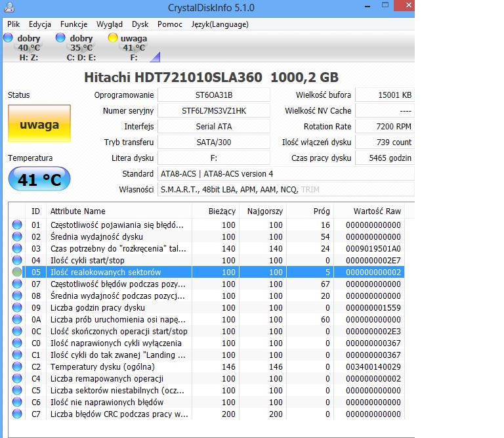
Task: Click the yellow uwaga health status button
Action: pyautogui.click(x=39, y=123)
